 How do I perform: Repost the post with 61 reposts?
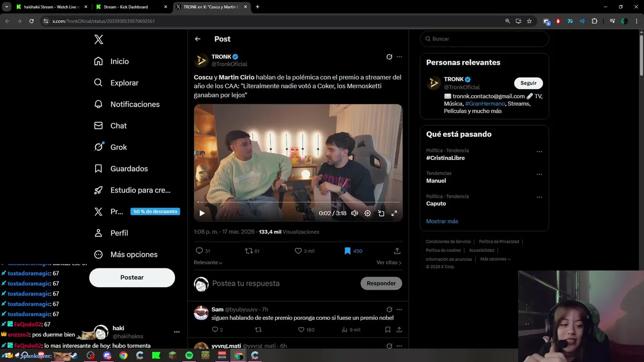pyautogui.click(x=252, y=251)
